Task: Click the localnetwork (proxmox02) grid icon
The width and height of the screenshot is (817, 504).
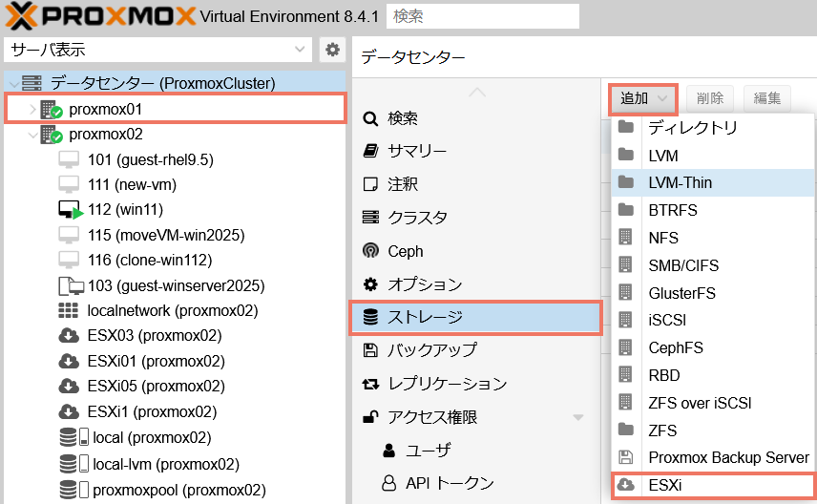Action: tap(68, 310)
